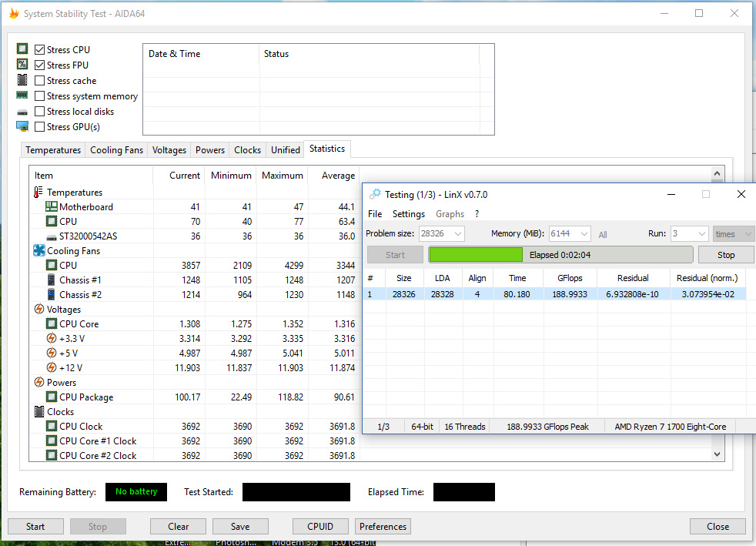Click the Clear button
This screenshot has height=546, width=756.
coord(178,526)
